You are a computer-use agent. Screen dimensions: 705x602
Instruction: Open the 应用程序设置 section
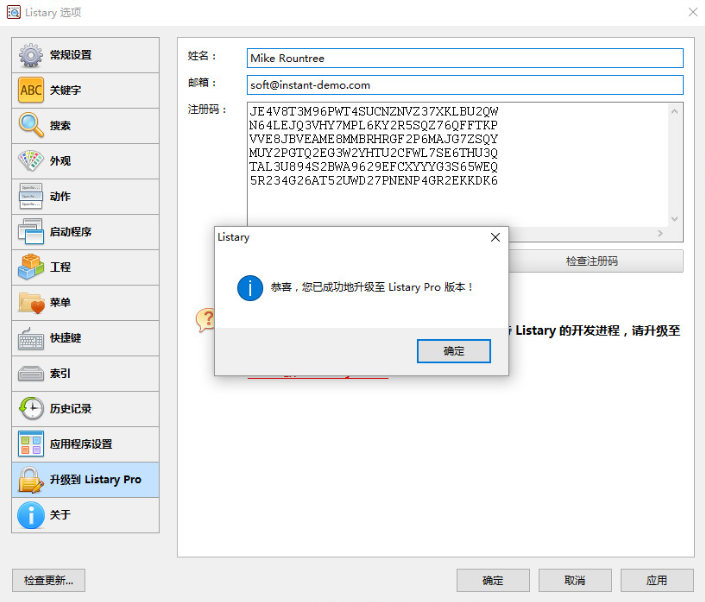[x=85, y=444]
